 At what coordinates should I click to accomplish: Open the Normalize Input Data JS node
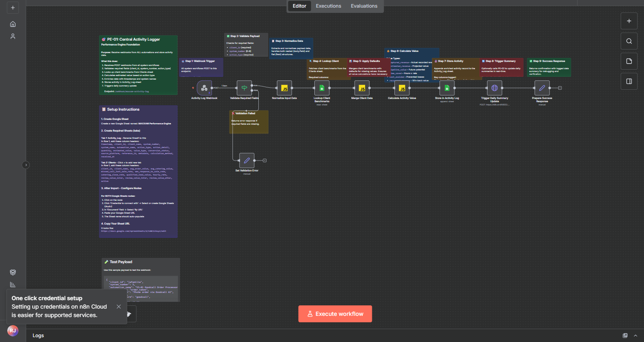coord(284,88)
